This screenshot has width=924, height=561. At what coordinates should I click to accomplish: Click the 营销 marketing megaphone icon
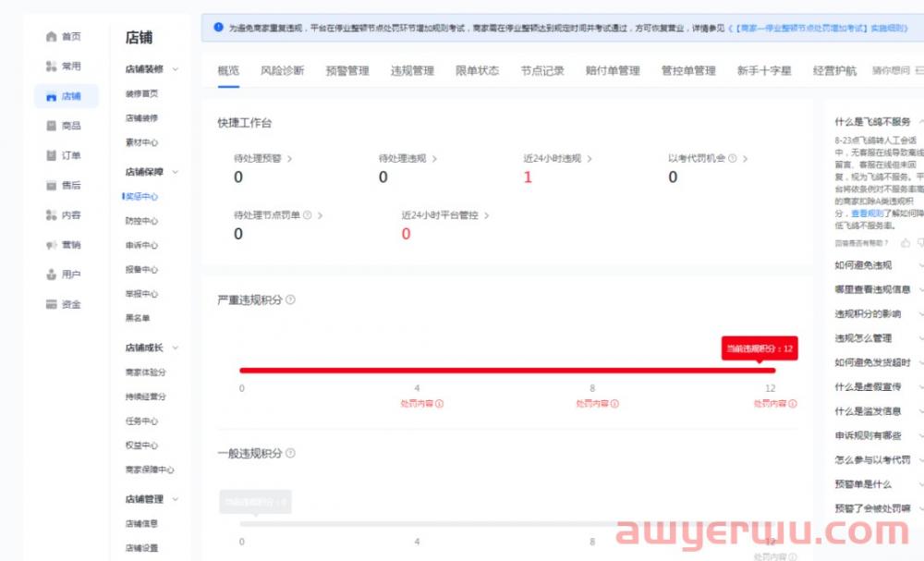tap(52, 245)
